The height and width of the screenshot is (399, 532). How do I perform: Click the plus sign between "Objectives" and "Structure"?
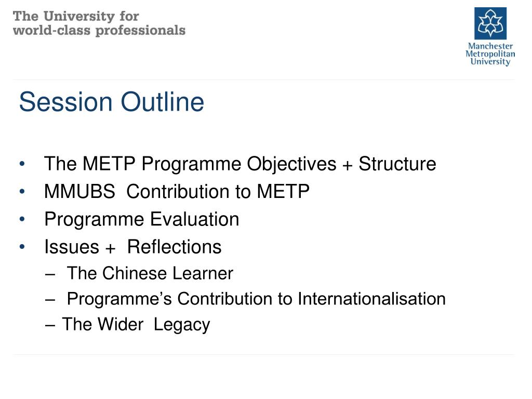pos(347,165)
